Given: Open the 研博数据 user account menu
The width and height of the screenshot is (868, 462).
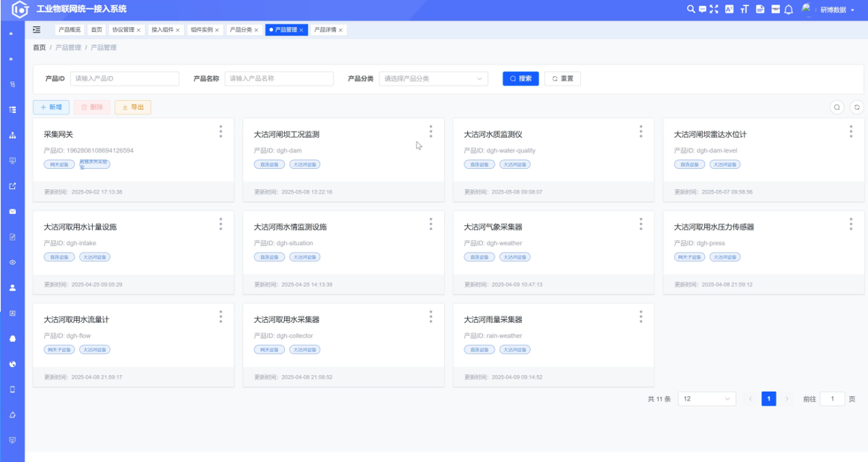Looking at the screenshot, I should [x=837, y=10].
